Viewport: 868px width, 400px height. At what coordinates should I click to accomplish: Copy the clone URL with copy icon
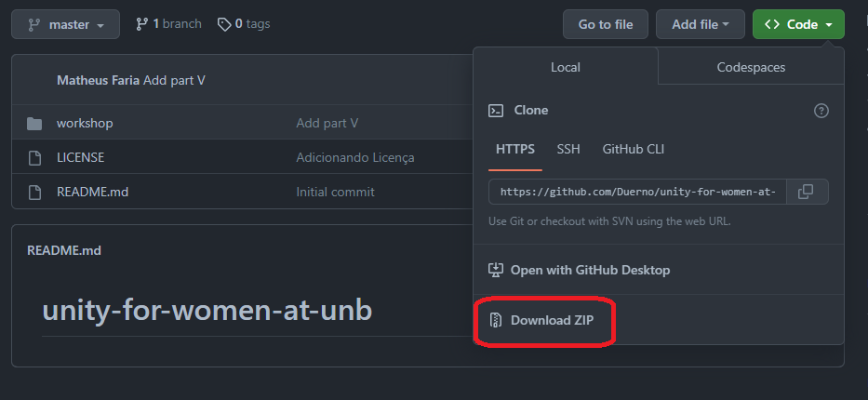coord(807,192)
